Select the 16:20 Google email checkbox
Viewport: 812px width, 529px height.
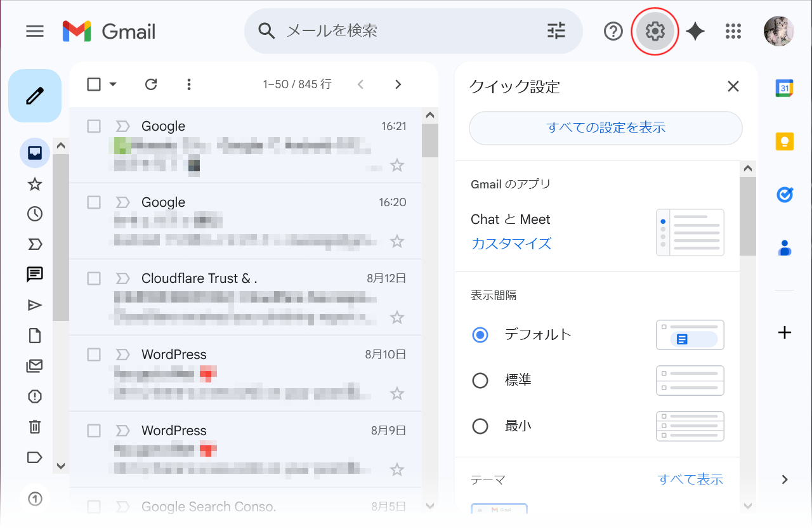click(94, 202)
